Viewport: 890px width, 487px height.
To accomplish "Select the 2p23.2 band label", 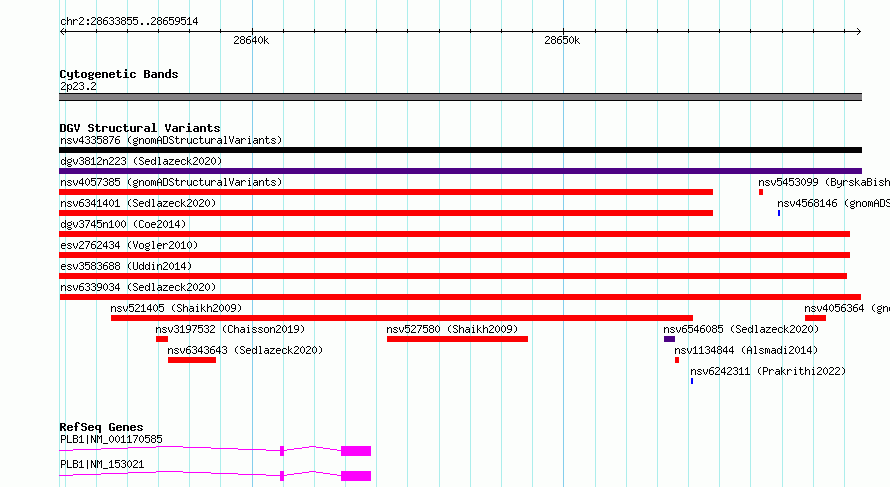I will (78, 86).
